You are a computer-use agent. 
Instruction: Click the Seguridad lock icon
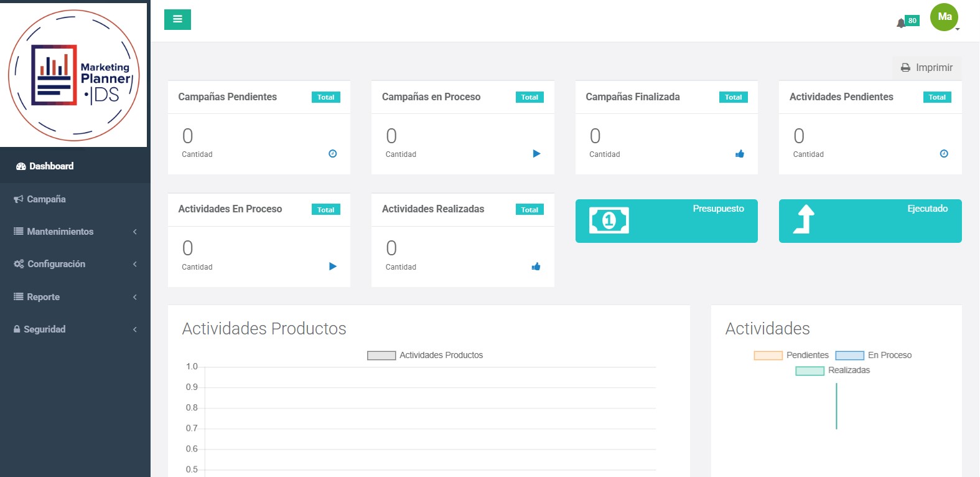pos(17,329)
